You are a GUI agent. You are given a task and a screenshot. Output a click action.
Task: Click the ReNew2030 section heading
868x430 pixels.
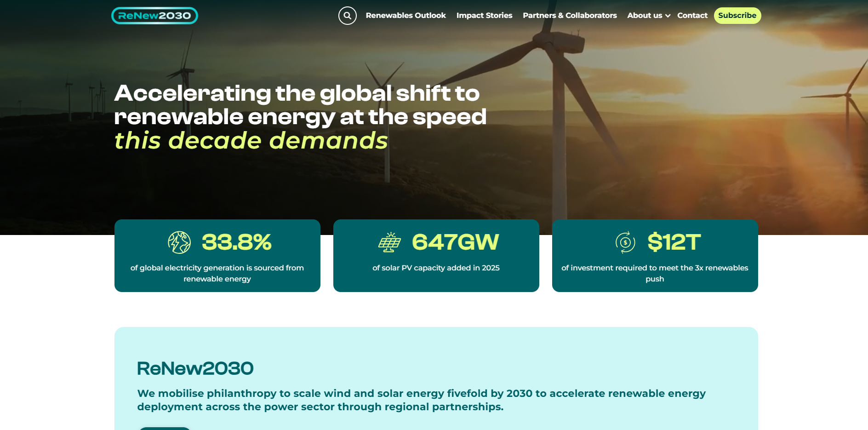195,368
